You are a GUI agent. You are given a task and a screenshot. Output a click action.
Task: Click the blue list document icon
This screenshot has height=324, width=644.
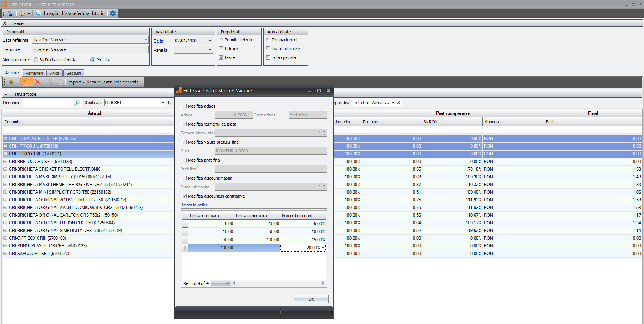tap(38, 13)
